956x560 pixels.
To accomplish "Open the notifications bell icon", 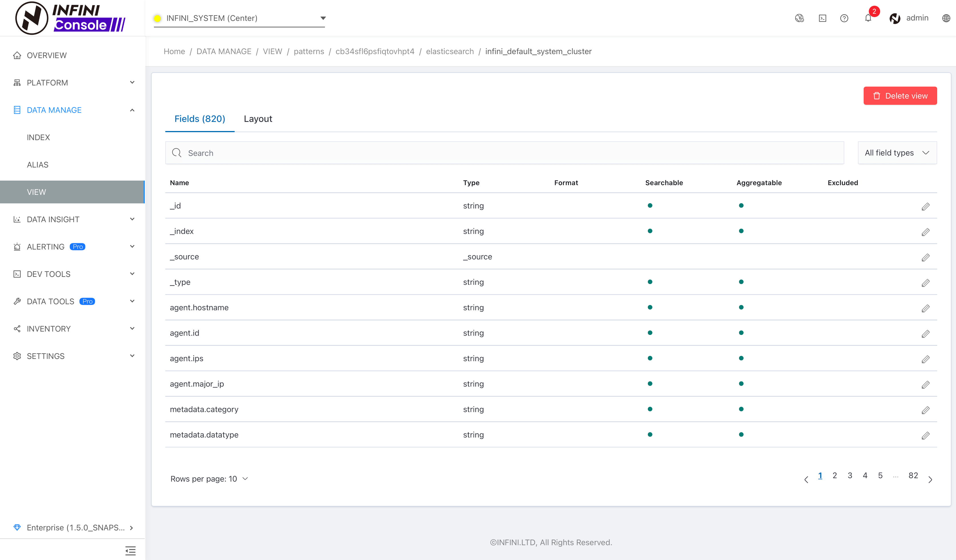I will coord(868,18).
